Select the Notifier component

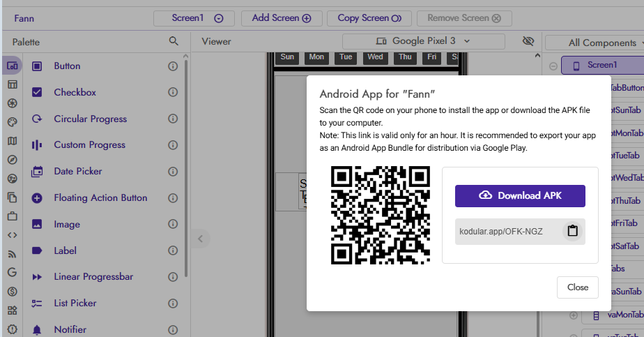[70, 329]
